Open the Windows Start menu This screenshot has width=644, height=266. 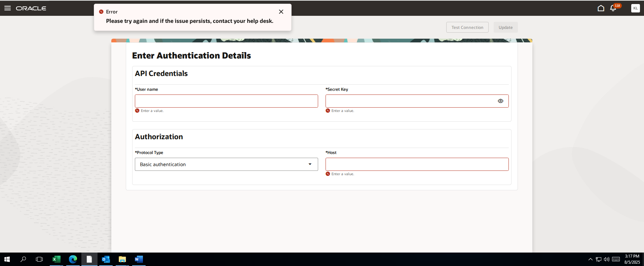point(7,259)
